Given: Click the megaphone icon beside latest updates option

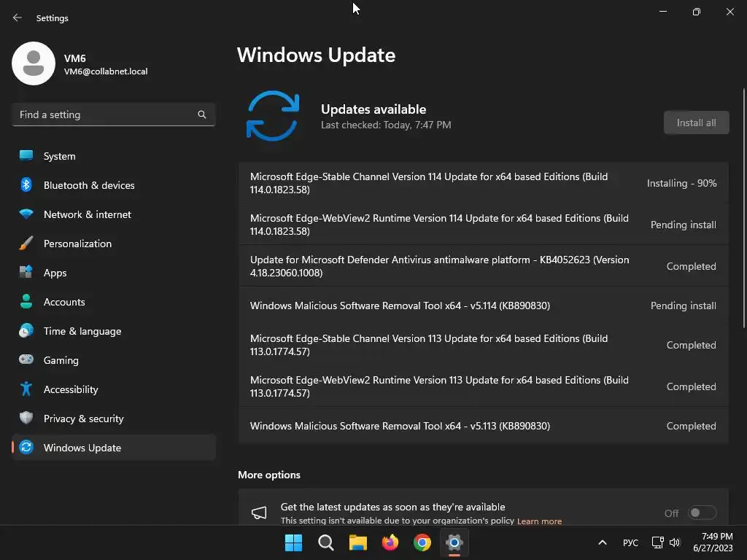Looking at the screenshot, I should coord(259,513).
